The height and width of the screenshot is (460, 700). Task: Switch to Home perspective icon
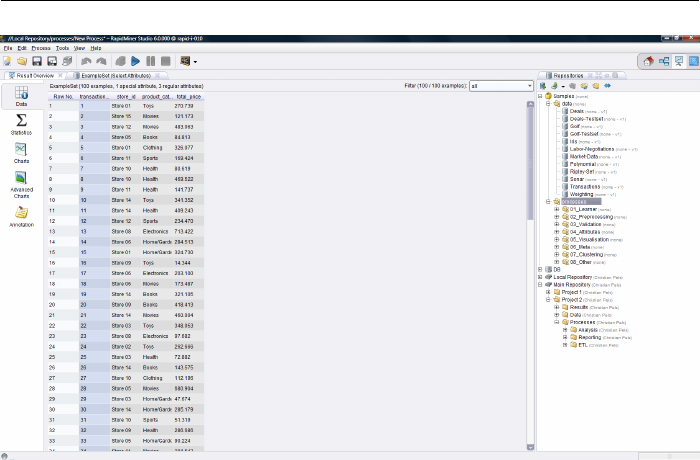click(x=648, y=61)
